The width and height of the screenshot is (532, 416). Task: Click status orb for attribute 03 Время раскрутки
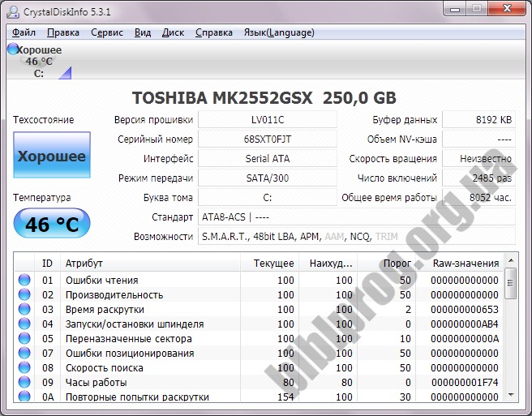click(x=24, y=309)
